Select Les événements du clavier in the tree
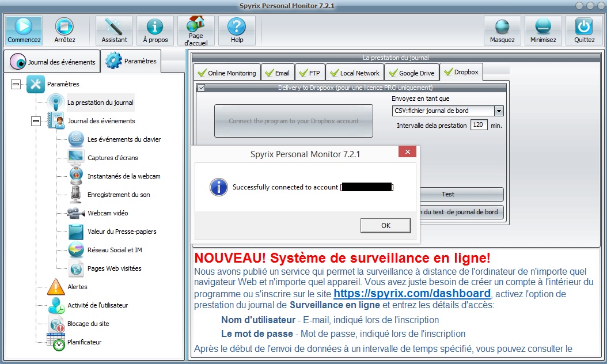The width and height of the screenshot is (607, 364). click(x=124, y=139)
